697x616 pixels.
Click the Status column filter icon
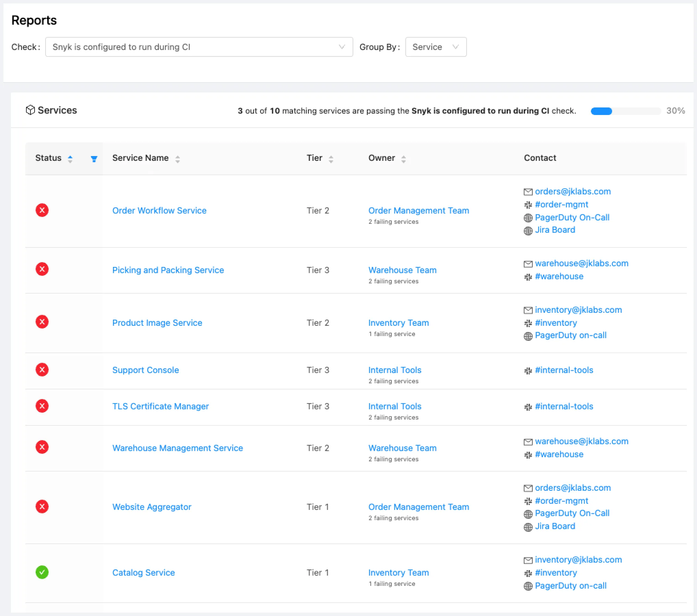pos(94,159)
